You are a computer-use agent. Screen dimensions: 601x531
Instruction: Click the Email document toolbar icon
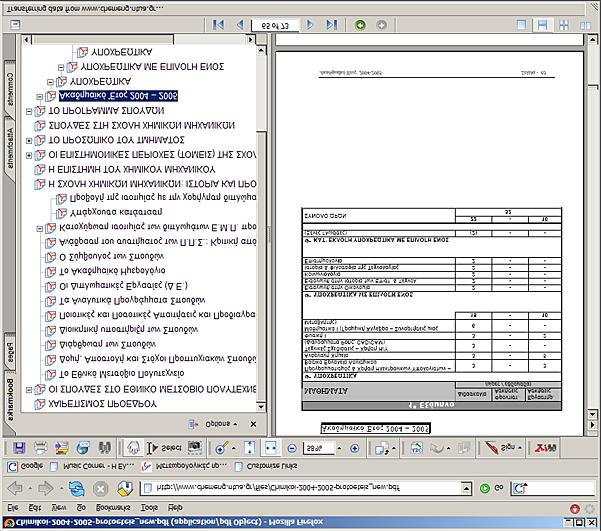(x=61, y=447)
